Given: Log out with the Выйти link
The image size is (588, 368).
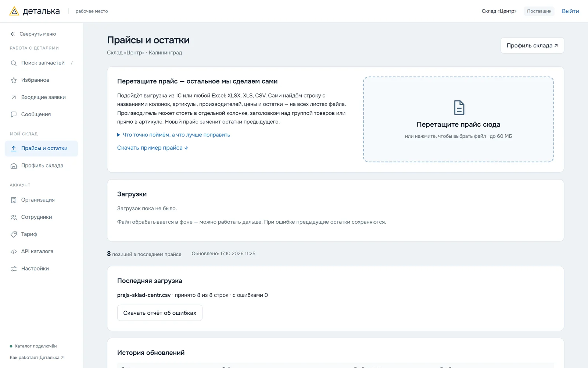Looking at the screenshot, I should click(570, 11).
